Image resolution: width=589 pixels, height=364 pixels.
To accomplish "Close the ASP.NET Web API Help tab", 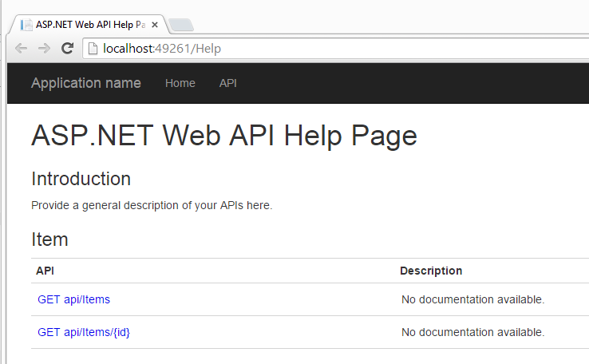I will tap(154, 25).
